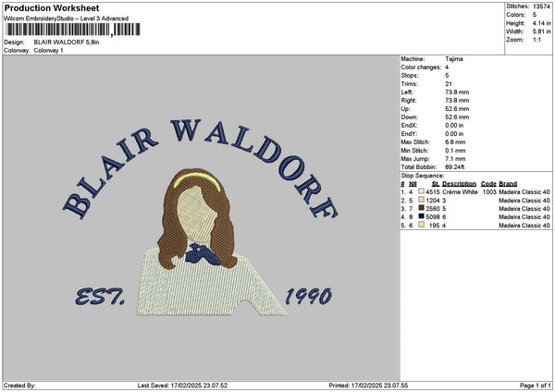This screenshot has width=555, height=392.
Task: Select the 'Code' column header
Action: [488, 184]
